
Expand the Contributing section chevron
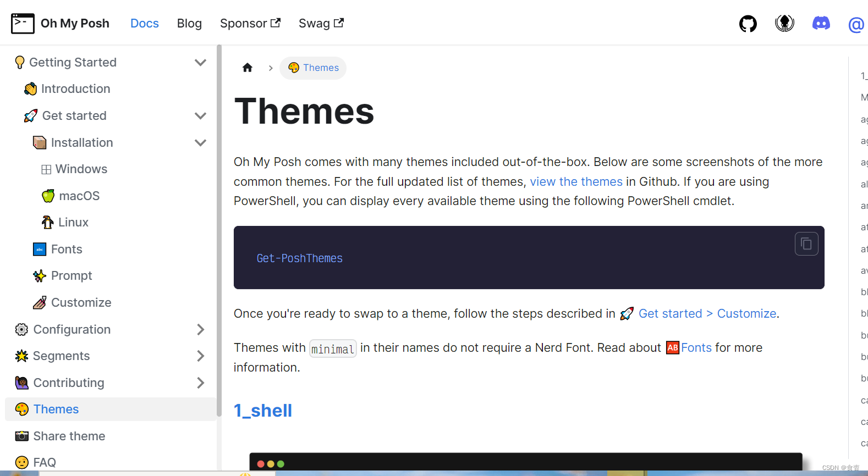(x=200, y=383)
